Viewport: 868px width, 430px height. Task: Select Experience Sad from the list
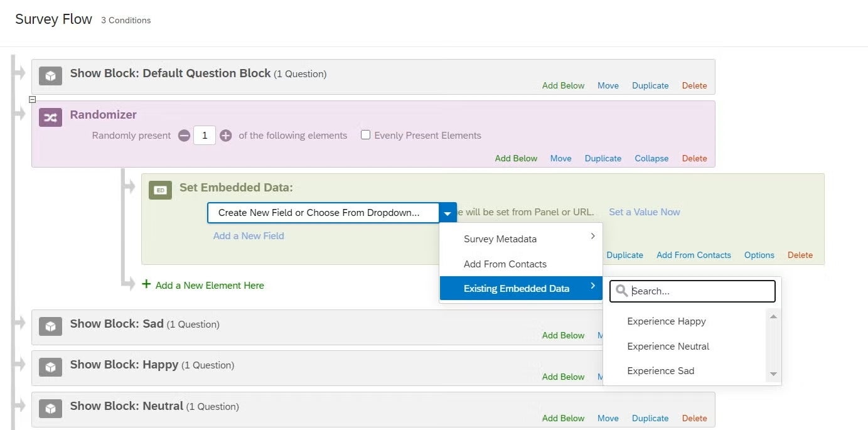coord(660,370)
